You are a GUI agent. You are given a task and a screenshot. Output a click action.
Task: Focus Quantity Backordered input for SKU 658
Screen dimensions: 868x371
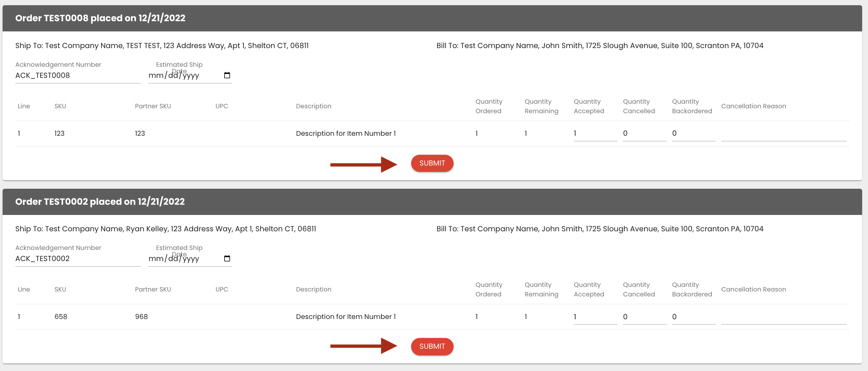(693, 317)
